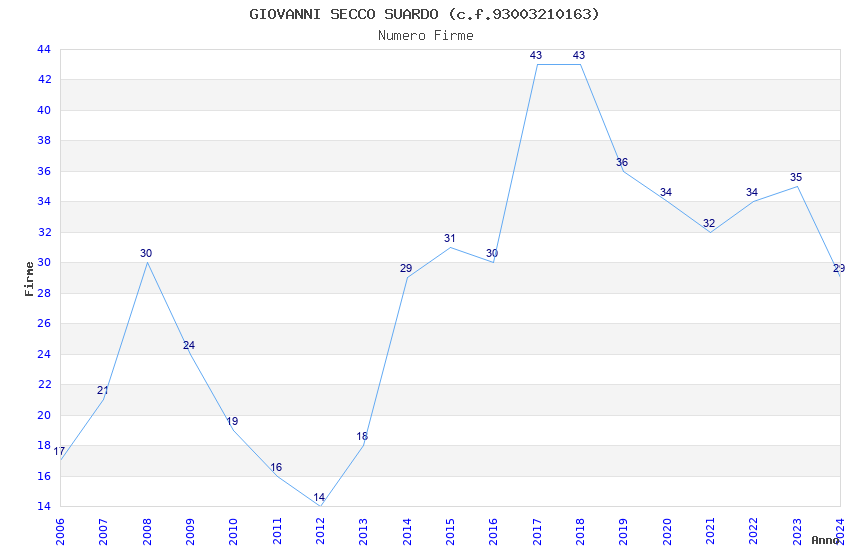Click y-axis tick value 34
The width and height of the screenshot is (850, 550).
[x=44, y=202]
